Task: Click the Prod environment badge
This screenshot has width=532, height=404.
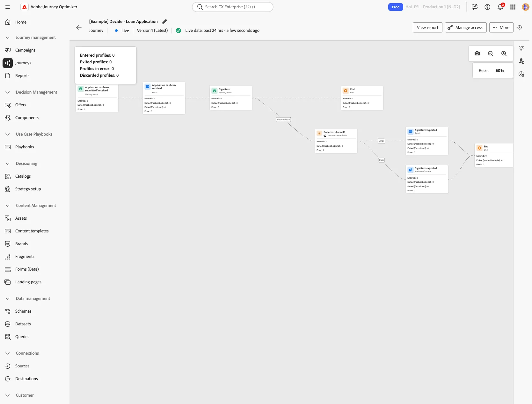Action: click(396, 7)
